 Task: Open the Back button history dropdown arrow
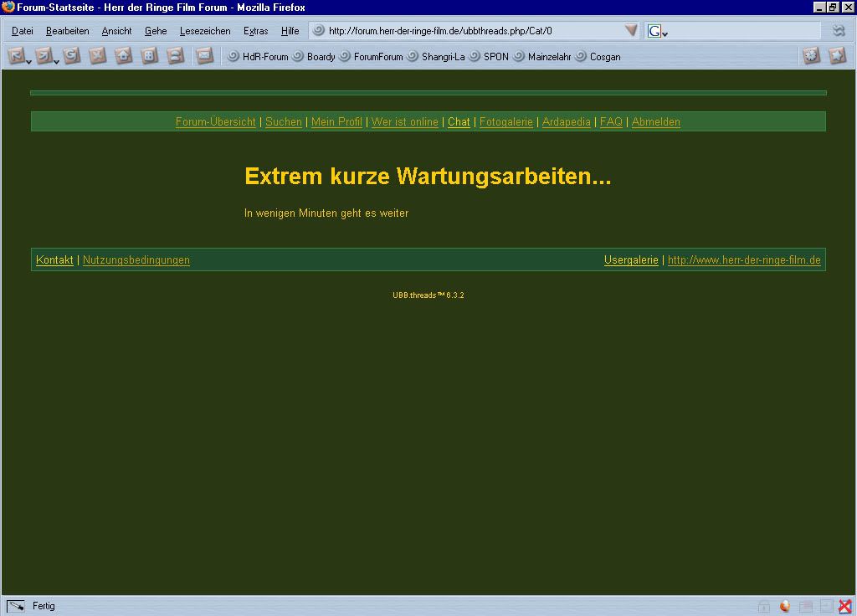28,61
